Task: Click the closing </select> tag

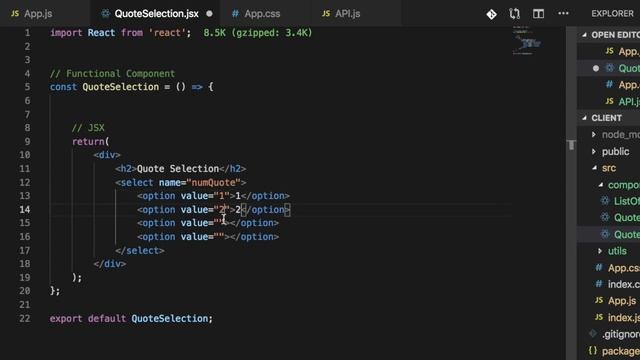Action: coord(140,251)
